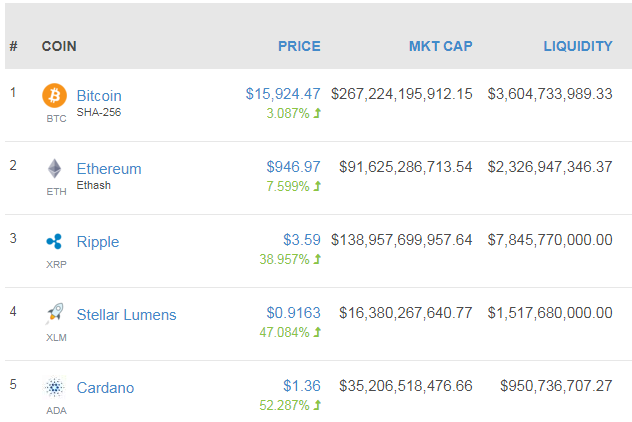Click the green up arrow beside 7.599%
This screenshot has width=632, height=422.
click(318, 186)
